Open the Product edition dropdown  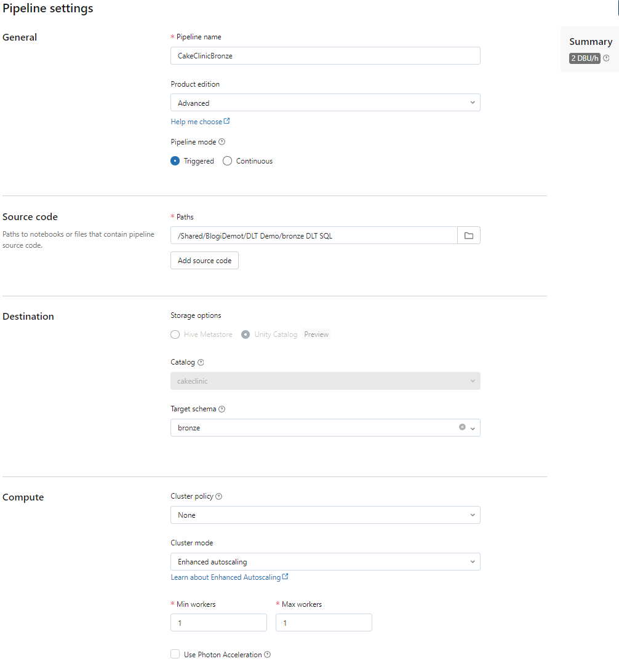pos(325,103)
